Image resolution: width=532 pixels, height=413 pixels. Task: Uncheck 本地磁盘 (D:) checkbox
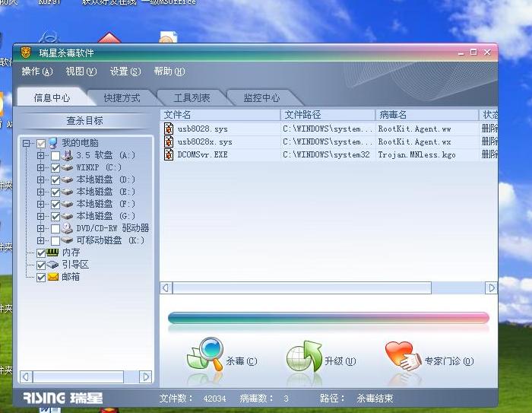click(x=55, y=180)
